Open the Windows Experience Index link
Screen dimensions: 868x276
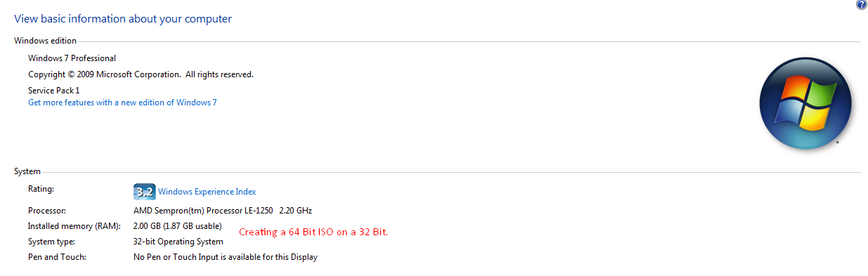[x=207, y=192]
